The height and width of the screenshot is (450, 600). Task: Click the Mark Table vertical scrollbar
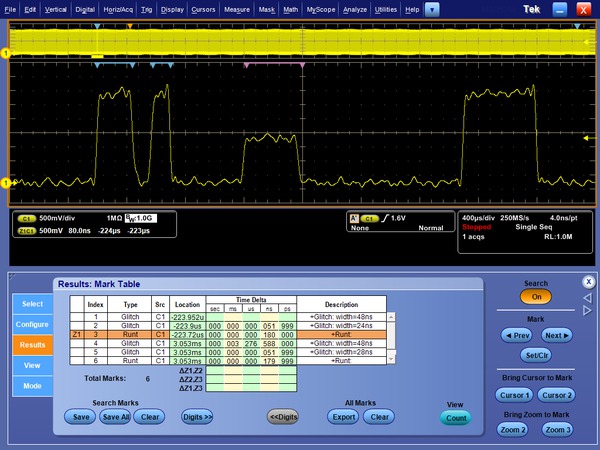click(x=391, y=340)
